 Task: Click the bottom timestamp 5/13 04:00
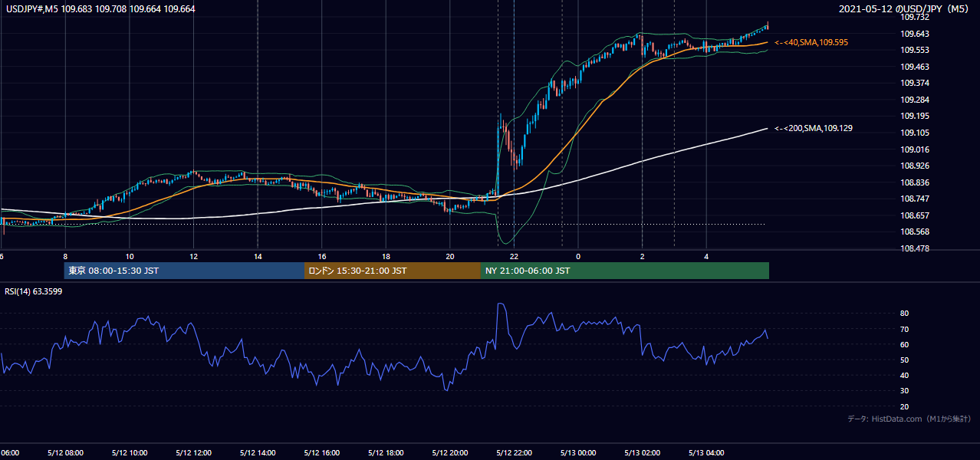pos(706,453)
